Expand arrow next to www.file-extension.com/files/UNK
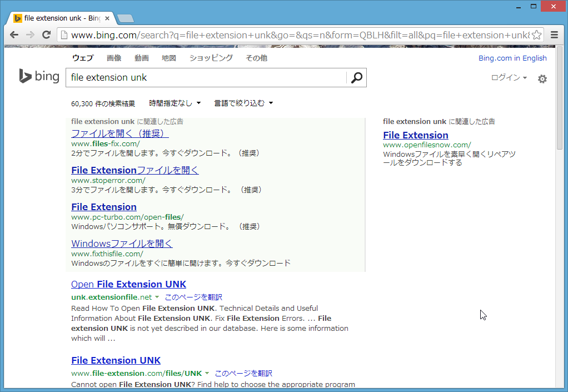 [x=207, y=373]
